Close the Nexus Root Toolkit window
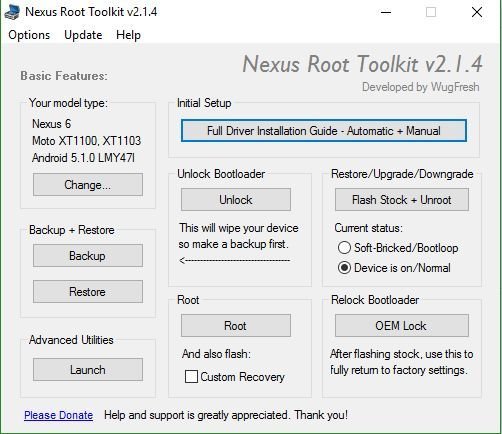 (477, 12)
